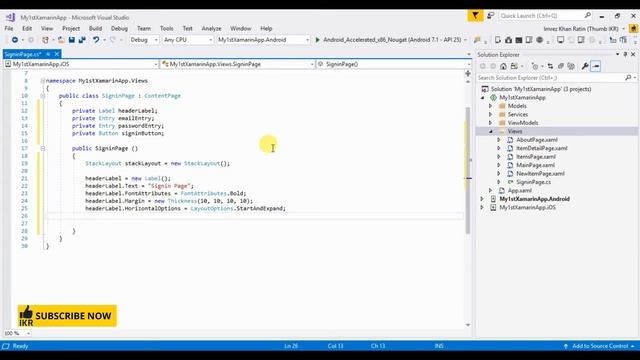This screenshot has height=360, width=640.
Task: Undo the last edit
Action: [96, 40]
